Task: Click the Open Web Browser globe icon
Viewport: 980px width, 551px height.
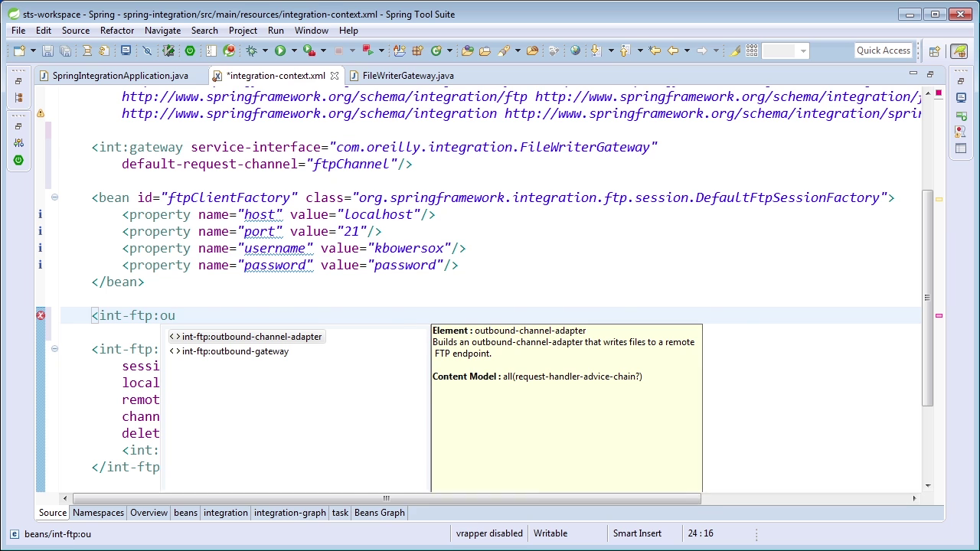Action: pos(575,51)
